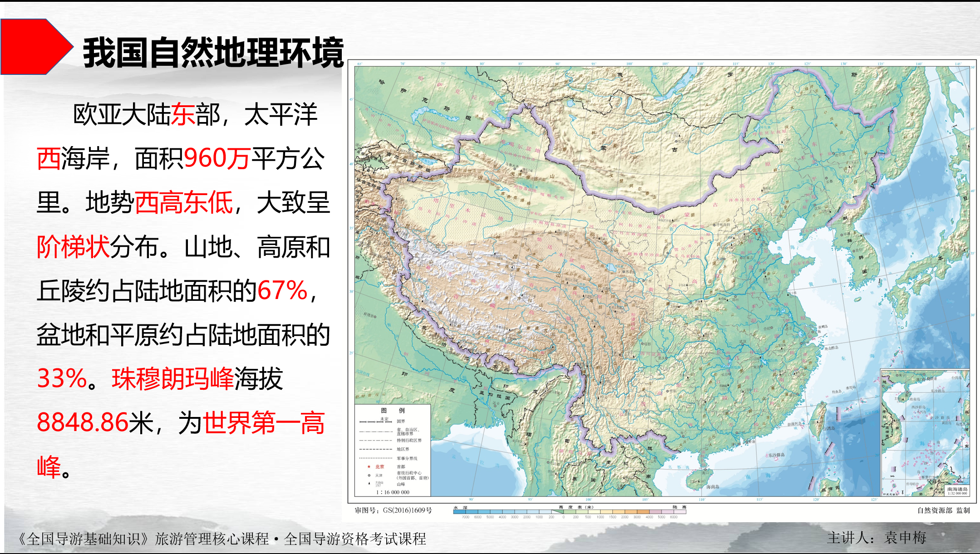This screenshot has height=554, width=980.
Task: Click the red Beijing star in the legend
Action: point(369,466)
